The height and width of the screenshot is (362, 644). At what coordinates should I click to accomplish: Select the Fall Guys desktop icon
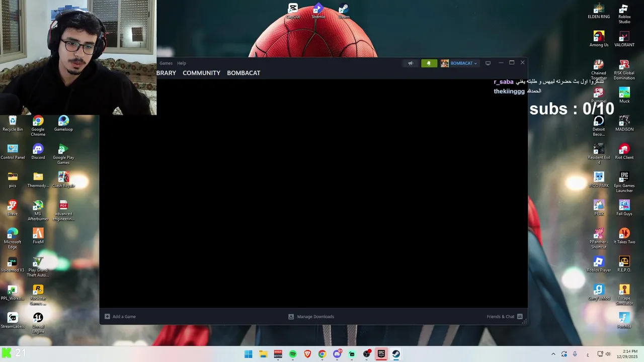(x=624, y=208)
